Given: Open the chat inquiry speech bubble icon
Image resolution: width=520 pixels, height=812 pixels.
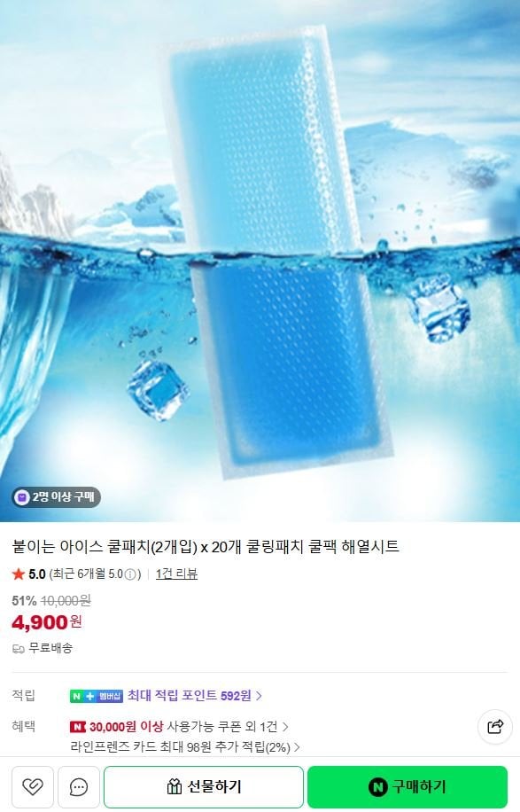Looking at the screenshot, I should (x=78, y=786).
